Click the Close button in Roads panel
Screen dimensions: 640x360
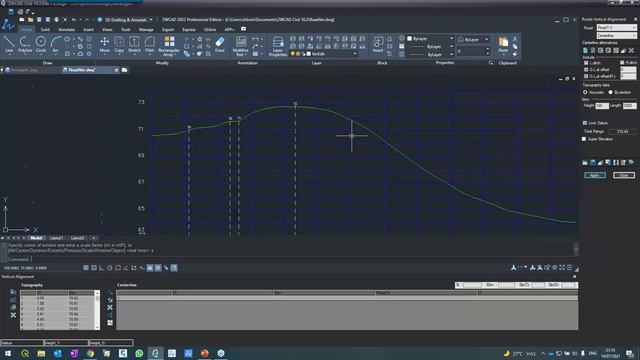(x=624, y=175)
